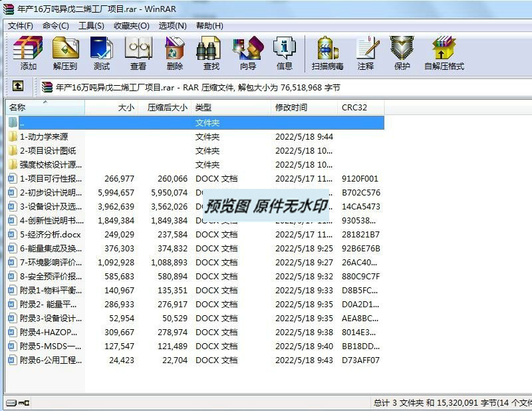Select file 附录3-设备设计...
Screen dimensions: 532x411
196,318
